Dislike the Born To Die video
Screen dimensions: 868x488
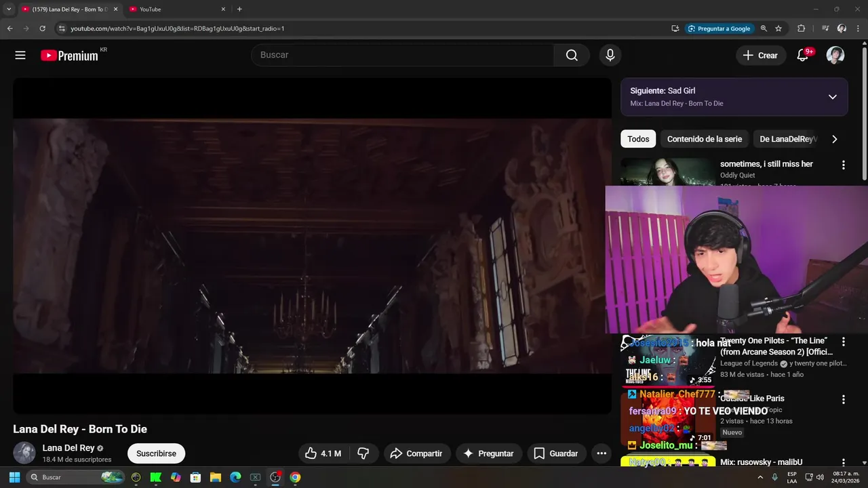(363, 453)
